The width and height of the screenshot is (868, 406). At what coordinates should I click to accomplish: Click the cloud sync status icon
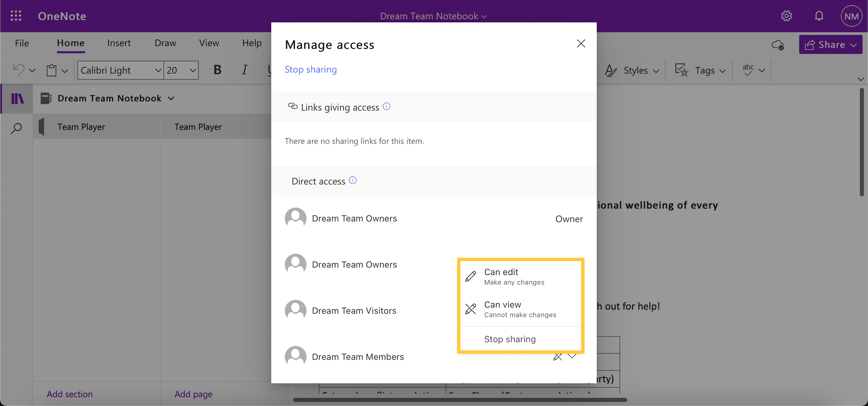(x=777, y=45)
